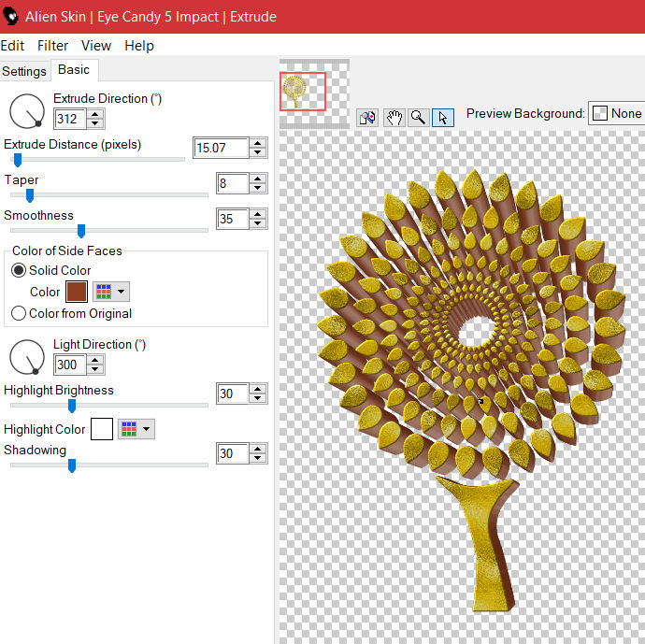Click the Extrude Direction value field
645x644 pixels.
tap(70, 119)
